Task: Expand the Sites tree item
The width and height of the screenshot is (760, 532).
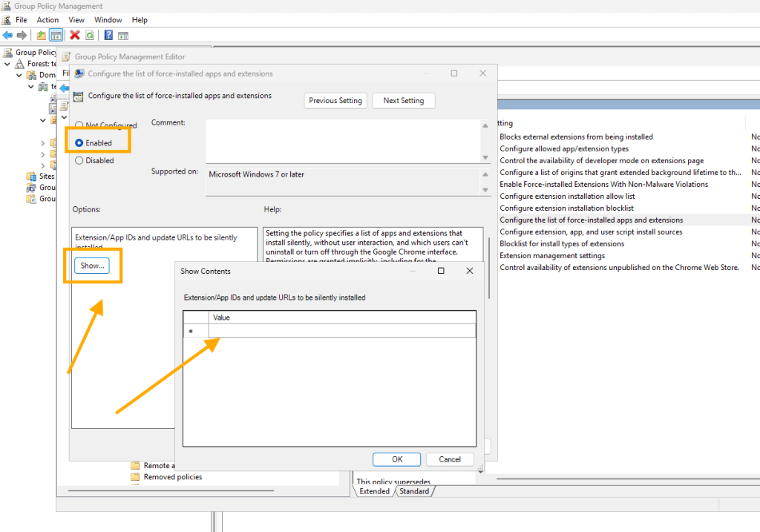Action: [x=47, y=177]
